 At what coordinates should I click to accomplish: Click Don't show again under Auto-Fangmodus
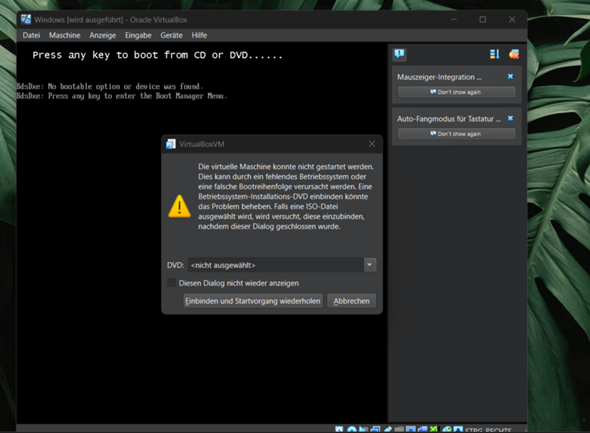point(456,134)
